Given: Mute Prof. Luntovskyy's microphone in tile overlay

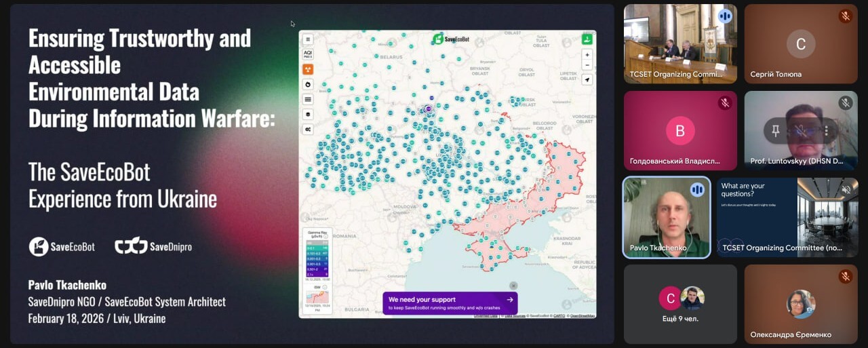Looking at the screenshot, I should click(x=801, y=130).
